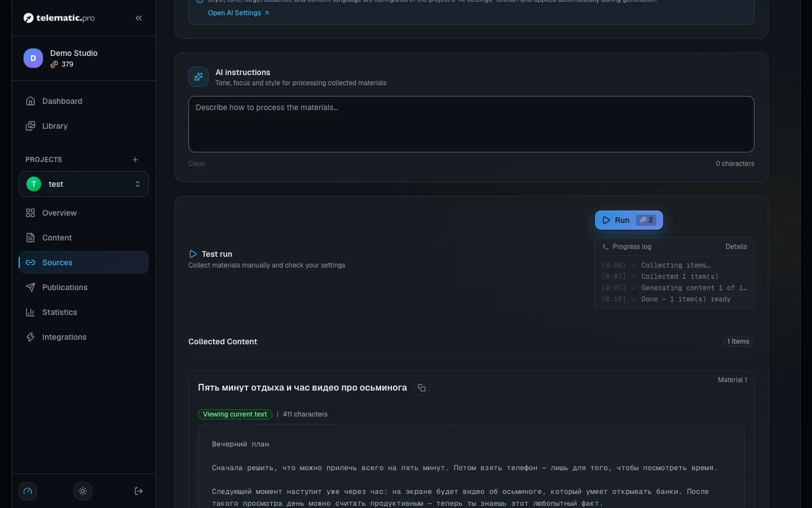Navigate to Publications
This screenshot has height=508, width=812.
83,287
